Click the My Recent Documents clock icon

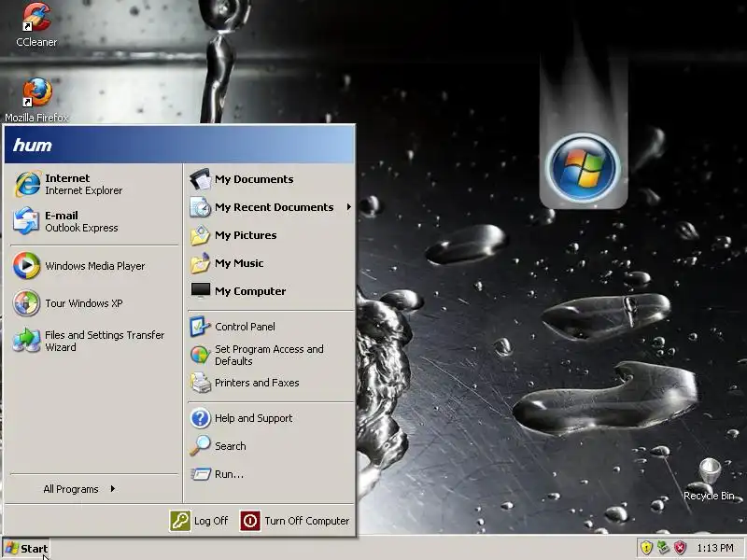(200, 207)
